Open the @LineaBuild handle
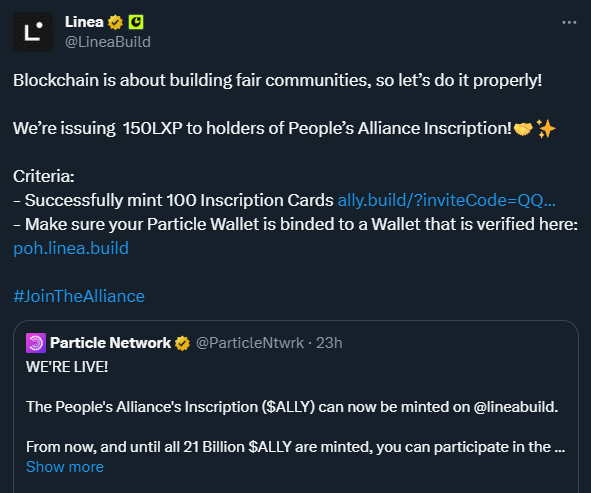Screen dimensions: 591x493 pyautogui.click(x=108, y=42)
